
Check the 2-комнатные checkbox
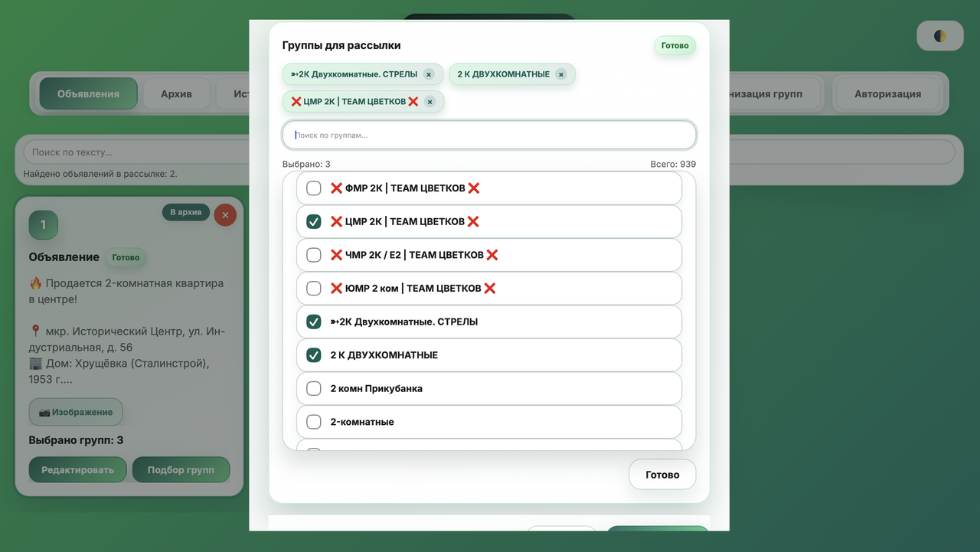coord(313,422)
